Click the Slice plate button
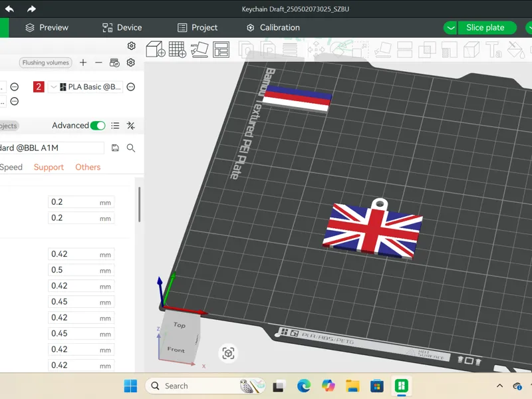Viewport: 532px width, 399px height. (x=487, y=28)
